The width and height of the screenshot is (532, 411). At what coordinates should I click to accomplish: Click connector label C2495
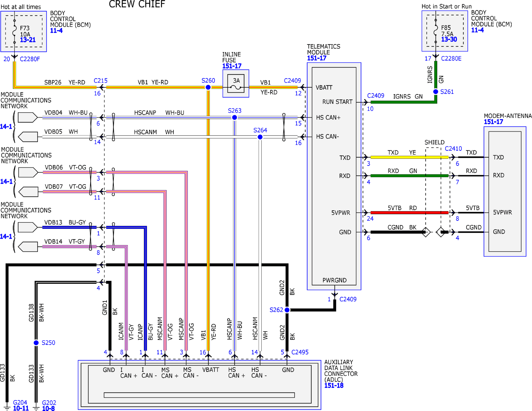pos(300,352)
